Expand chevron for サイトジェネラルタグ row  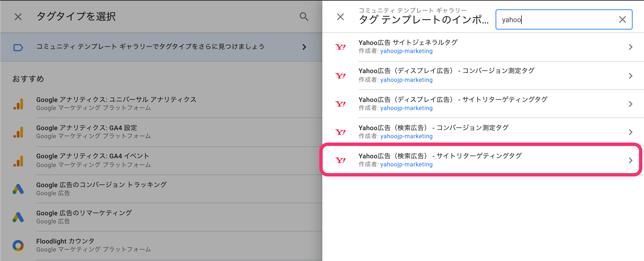[630, 47]
